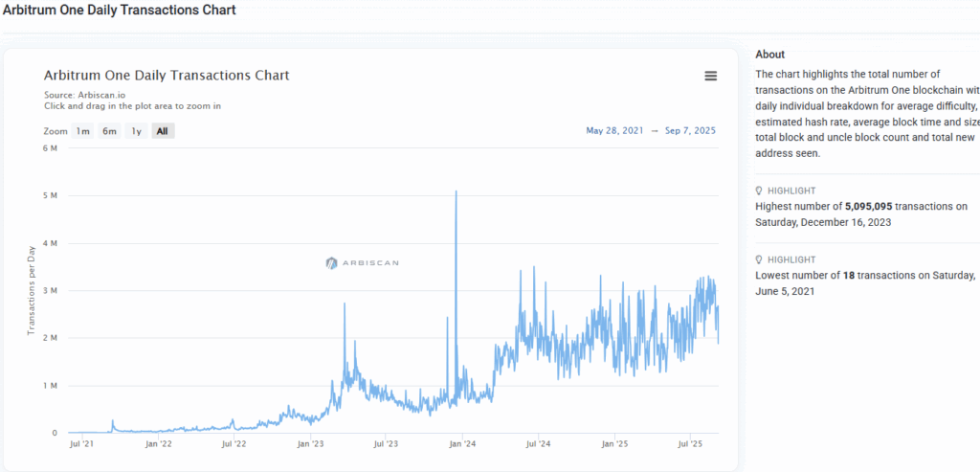Click the About heading in side panel

pyautogui.click(x=769, y=55)
